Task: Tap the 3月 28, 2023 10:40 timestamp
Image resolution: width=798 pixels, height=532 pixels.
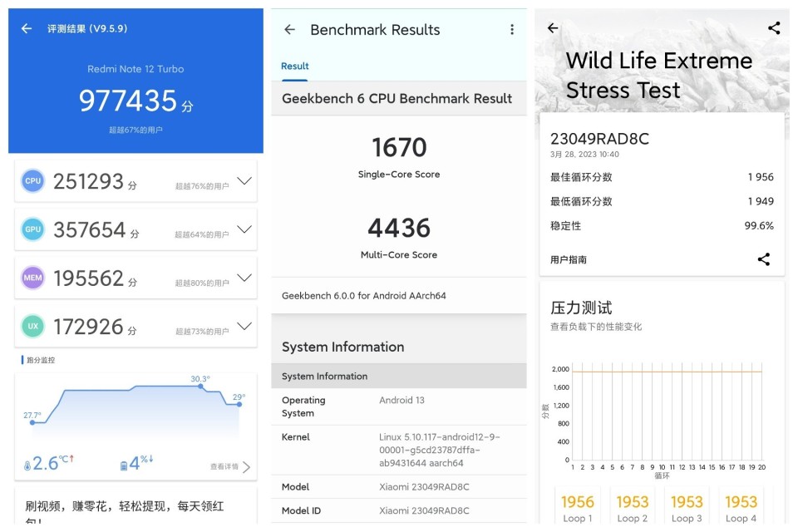Action: click(x=584, y=155)
